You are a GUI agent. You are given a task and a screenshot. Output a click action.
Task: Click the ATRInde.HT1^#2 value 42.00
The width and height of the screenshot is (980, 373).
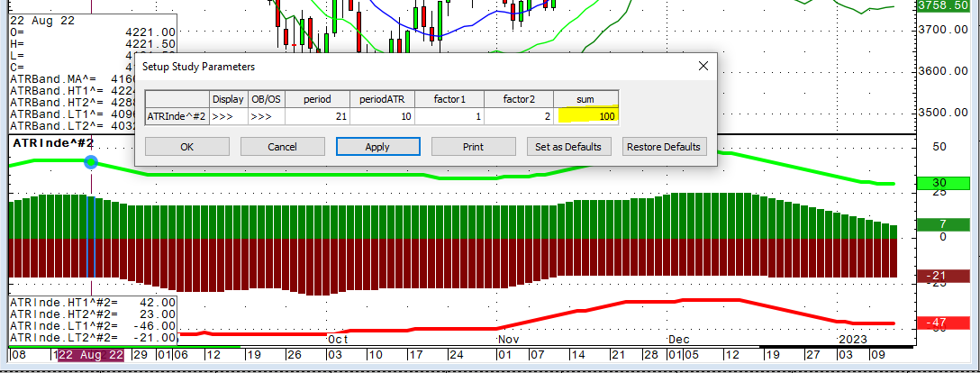tap(158, 303)
